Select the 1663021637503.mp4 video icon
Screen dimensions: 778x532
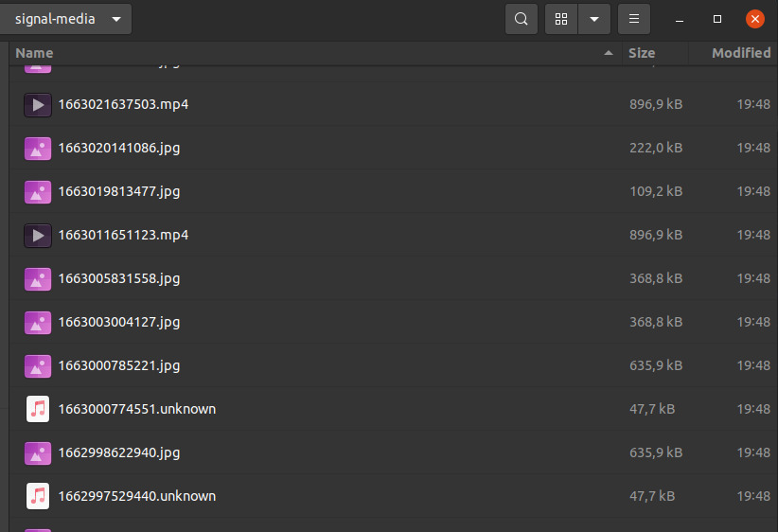pos(37,104)
